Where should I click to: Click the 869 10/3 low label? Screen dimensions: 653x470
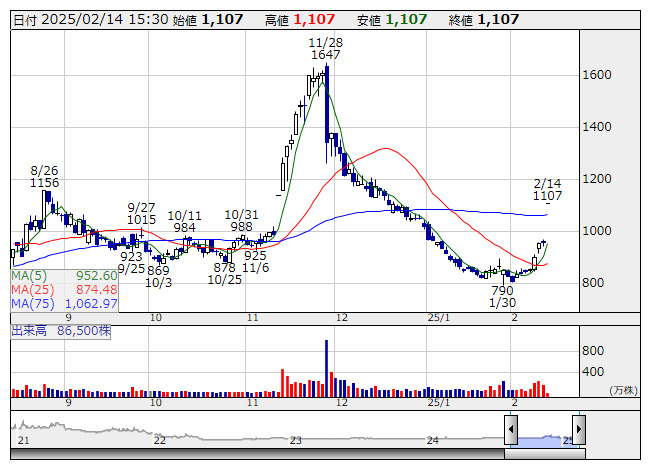158,276
